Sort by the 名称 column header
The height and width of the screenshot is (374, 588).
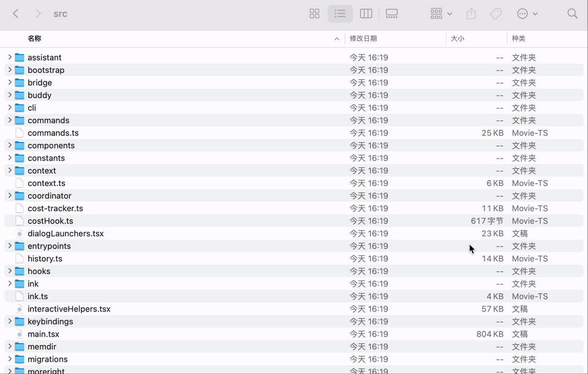coord(34,39)
